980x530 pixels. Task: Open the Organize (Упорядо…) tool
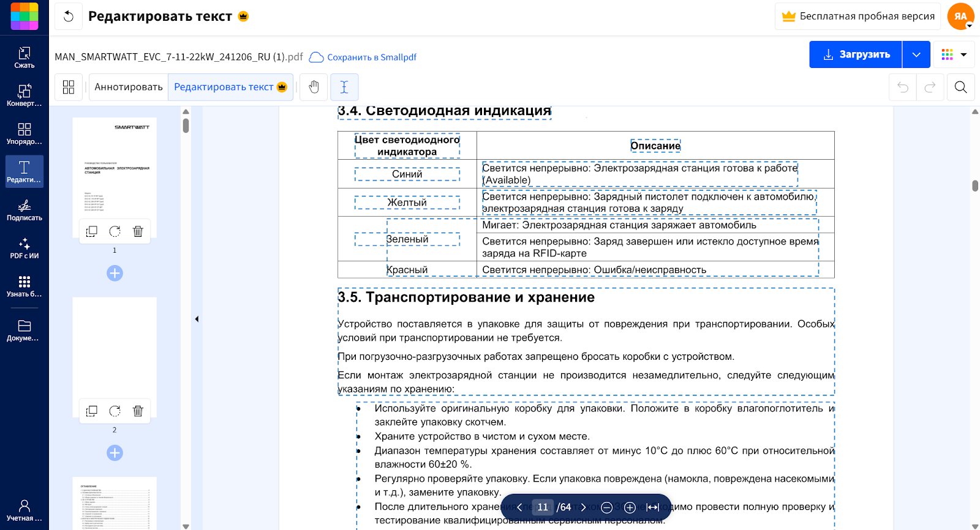[x=24, y=134]
